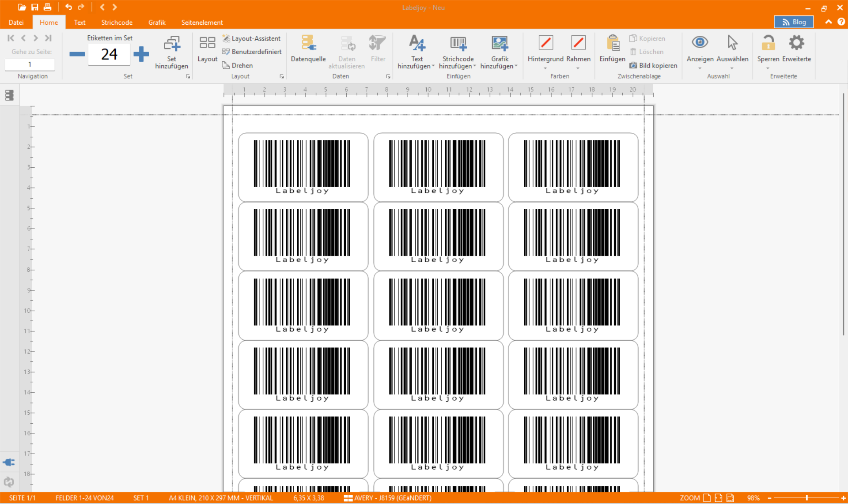The width and height of the screenshot is (848, 504).
Task: Open the Labeljoy Blog link
Action: [x=794, y=22]
